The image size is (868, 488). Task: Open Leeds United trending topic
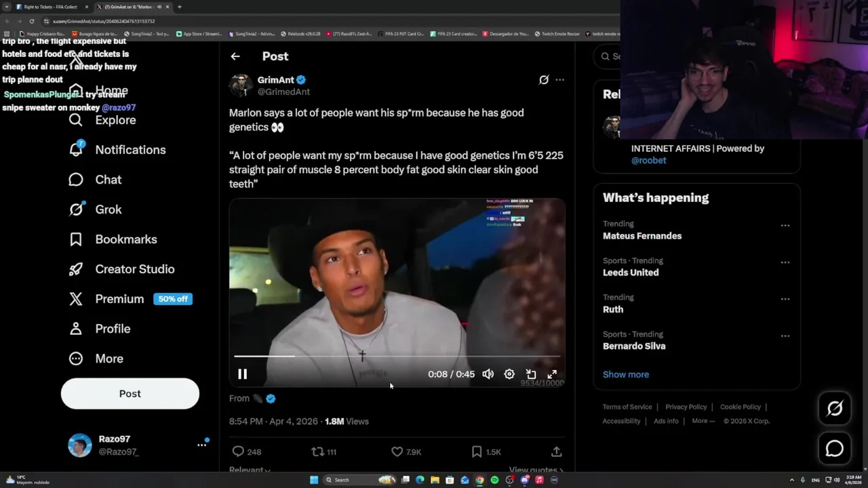pos(631,272)
